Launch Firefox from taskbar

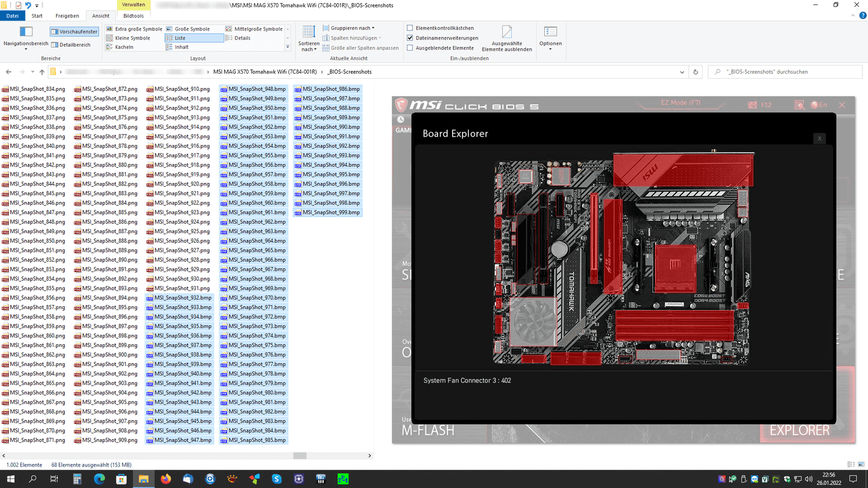166,478
